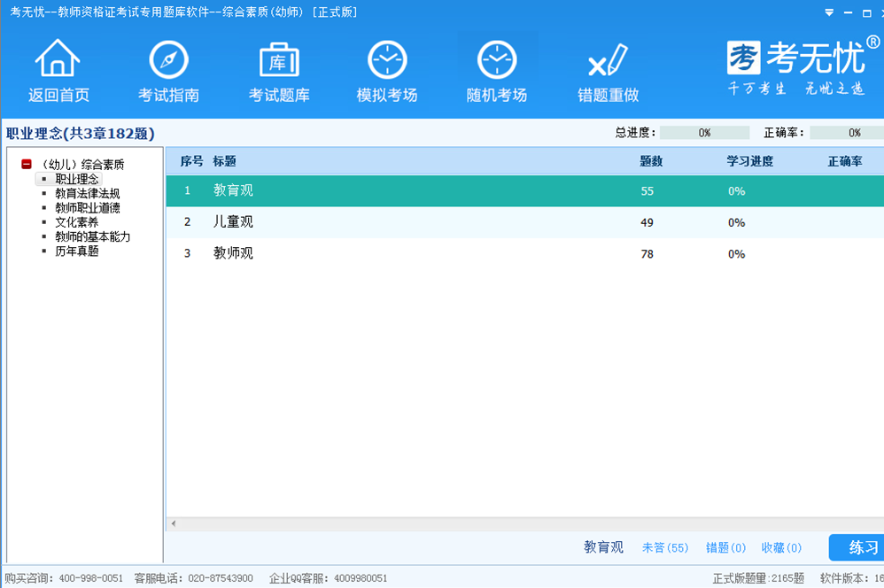Select the 儿童观 row in the list
This screenshot has height=588, width=884.
pyautogui.click(x=233, y=222)
